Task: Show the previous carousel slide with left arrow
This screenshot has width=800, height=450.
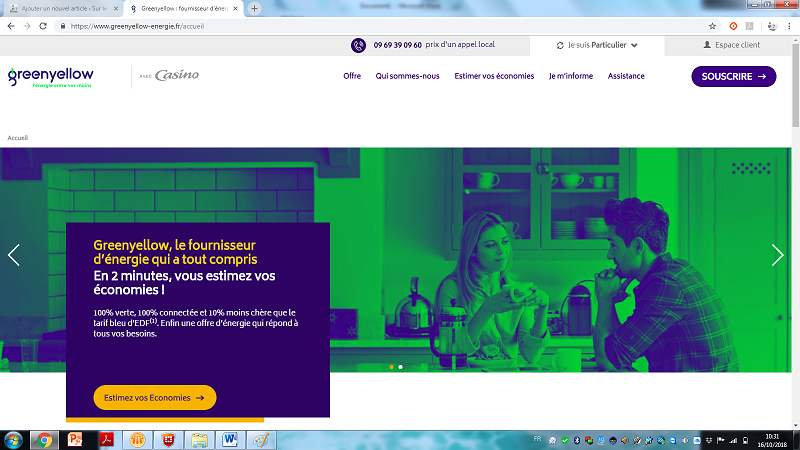Action: [x=14, y=255]
